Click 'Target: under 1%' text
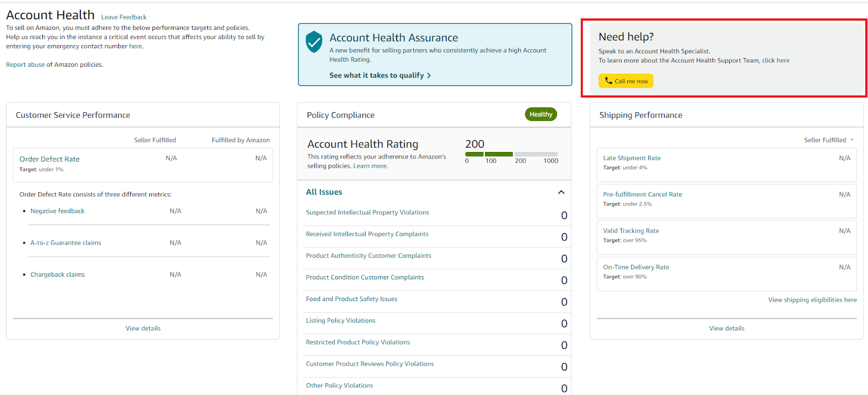Image resolution: width=868 pixels, height=395 pixels. (x=41, y=170)
